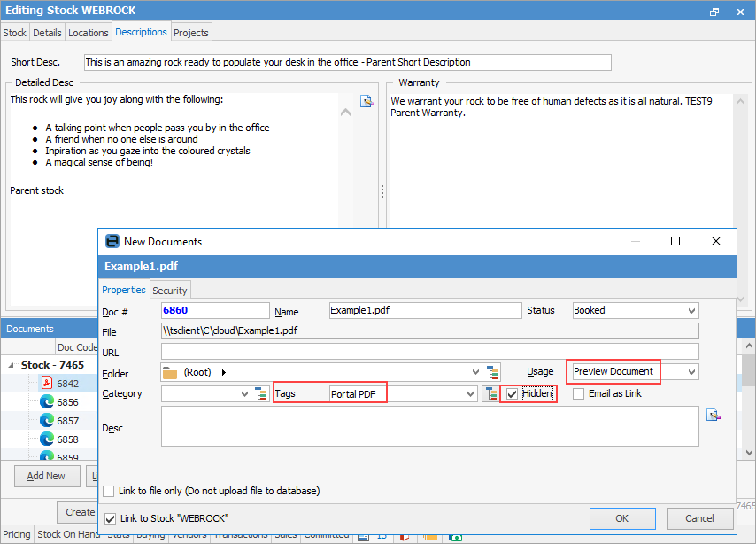Uncheck the Hidden checkbox
756x544 pixels.
(x=512, y=394)
